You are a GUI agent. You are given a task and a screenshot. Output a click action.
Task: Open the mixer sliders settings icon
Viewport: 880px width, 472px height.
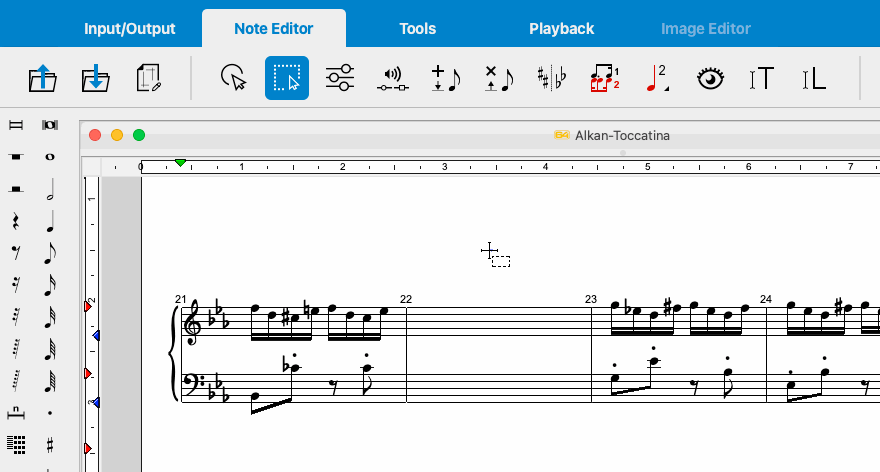340,78
